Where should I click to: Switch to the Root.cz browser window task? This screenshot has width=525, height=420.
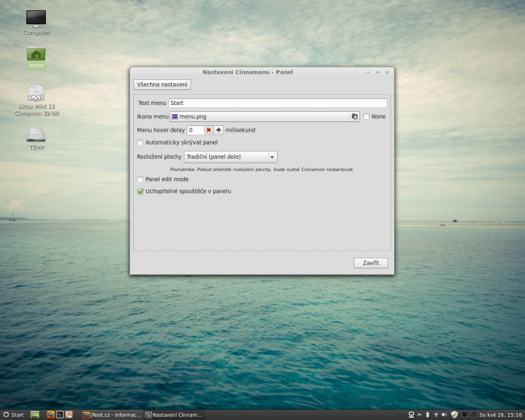[112, 415]
